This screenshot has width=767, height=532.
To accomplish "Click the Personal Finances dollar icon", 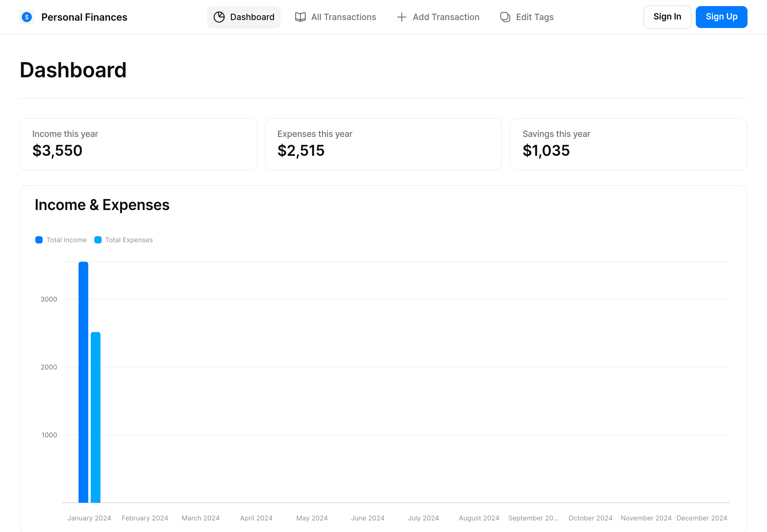I will click(x=27, y=17).
